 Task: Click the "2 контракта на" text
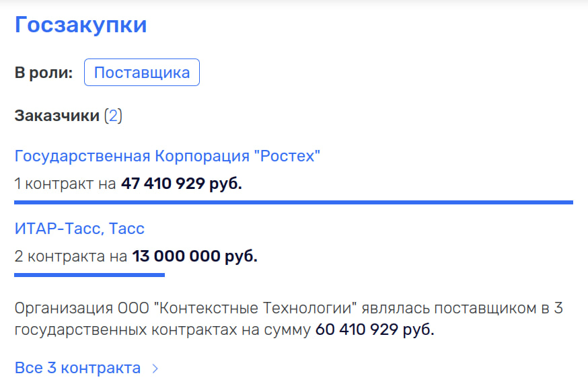click(71, 256)
